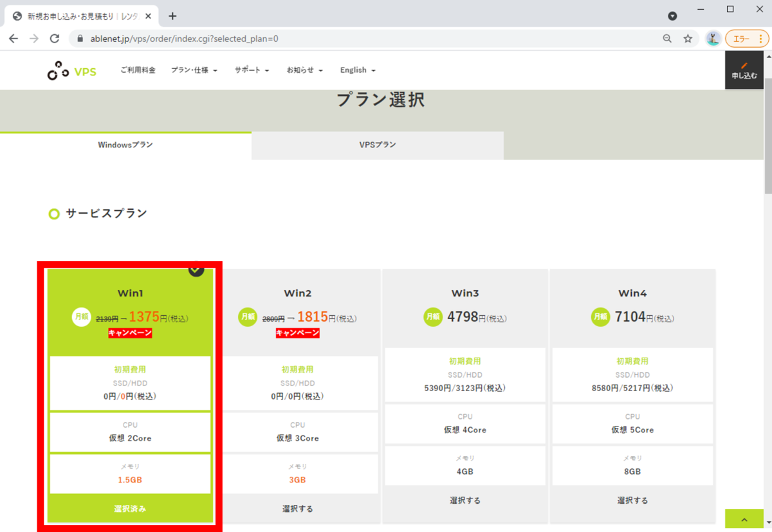This screenshot has height=532, width=772.
Task: Bookmark this page with the star icon
Action: [x=688, y=39]
